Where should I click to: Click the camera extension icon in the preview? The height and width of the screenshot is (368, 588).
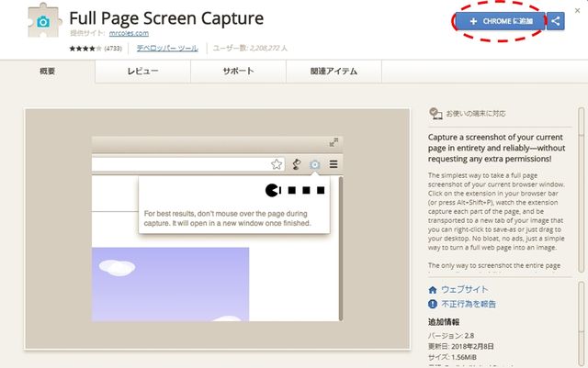pyautogui.click(x=314, y=164)
